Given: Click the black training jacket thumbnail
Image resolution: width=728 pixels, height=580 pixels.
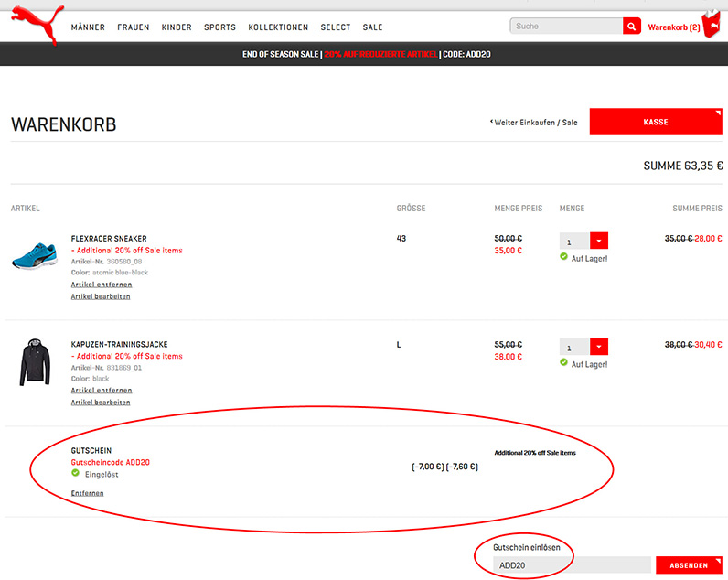Looking at the screenshot, I should [35, 362].
